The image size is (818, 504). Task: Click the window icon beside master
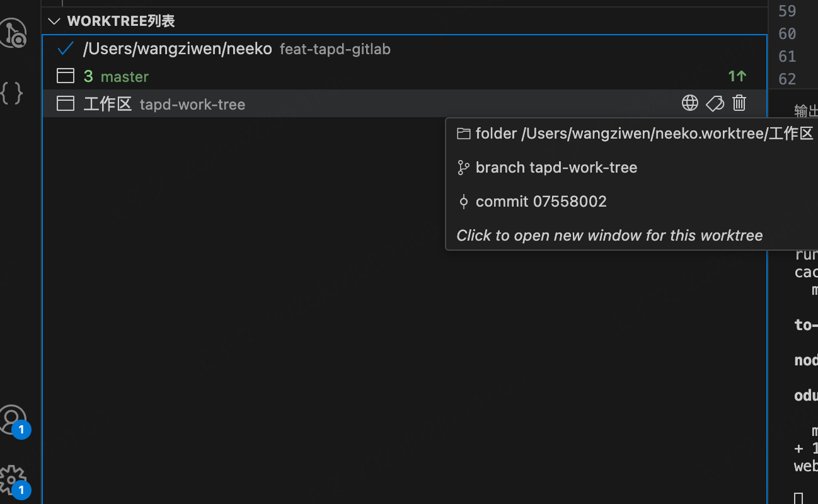click(66, 76)
